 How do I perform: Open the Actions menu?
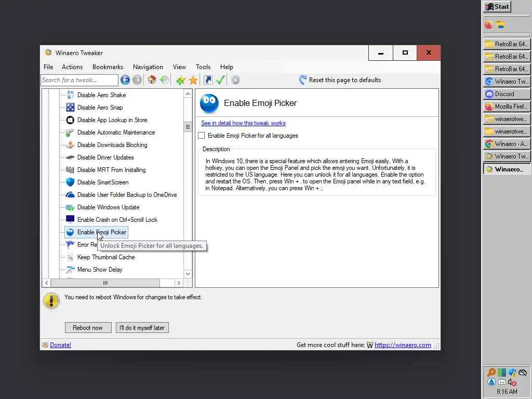[72, 67]
